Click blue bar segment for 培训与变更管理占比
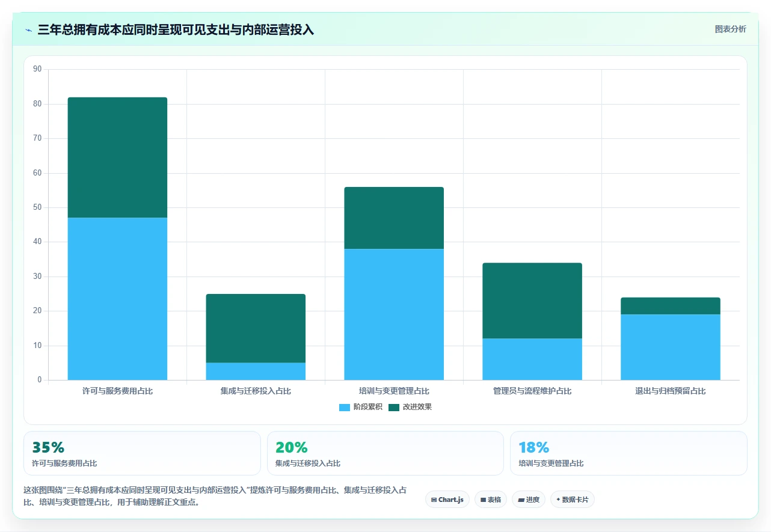The height and width of the screenshot is (532, 771). click(x=394, y=314)
